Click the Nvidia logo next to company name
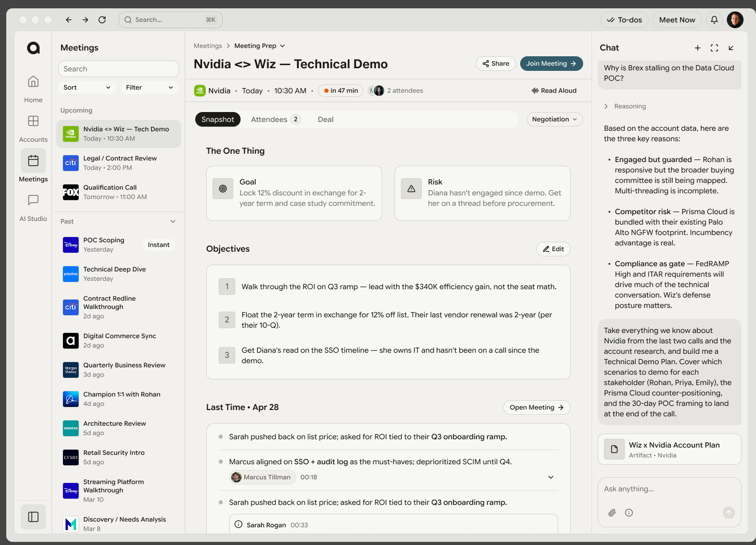The image size is (756, 545). (200, 91)
